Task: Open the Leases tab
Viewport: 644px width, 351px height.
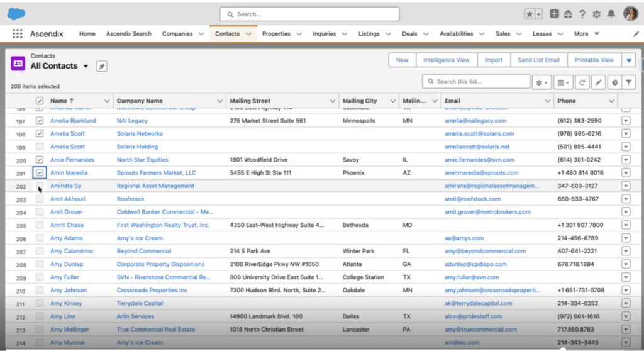Action: click(x=542, y=34)
